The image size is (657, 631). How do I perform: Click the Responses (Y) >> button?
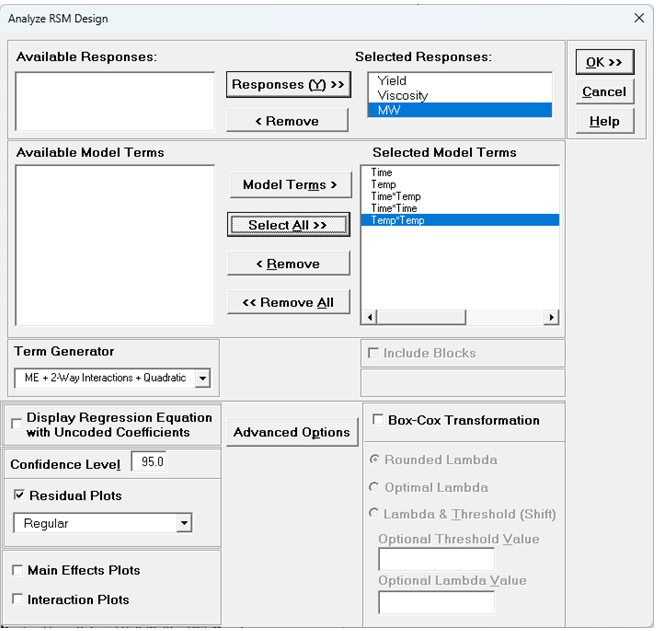click(288, 85)
